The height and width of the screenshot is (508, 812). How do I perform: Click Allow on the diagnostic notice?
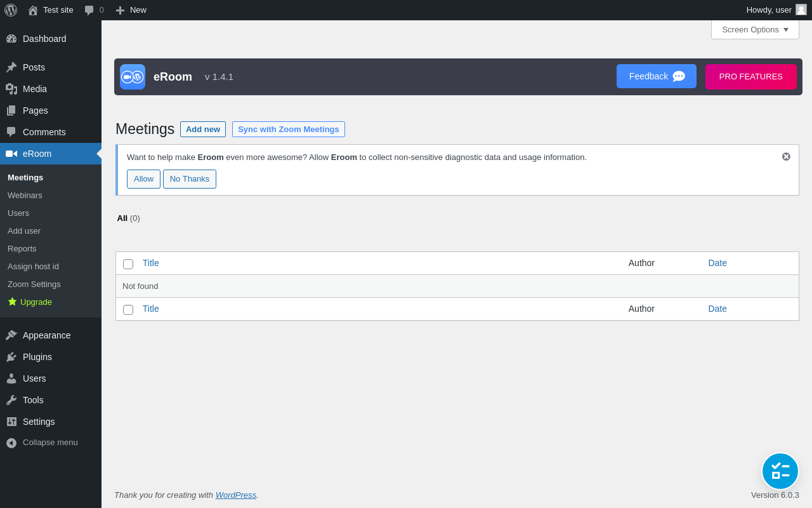click(143, 179)
